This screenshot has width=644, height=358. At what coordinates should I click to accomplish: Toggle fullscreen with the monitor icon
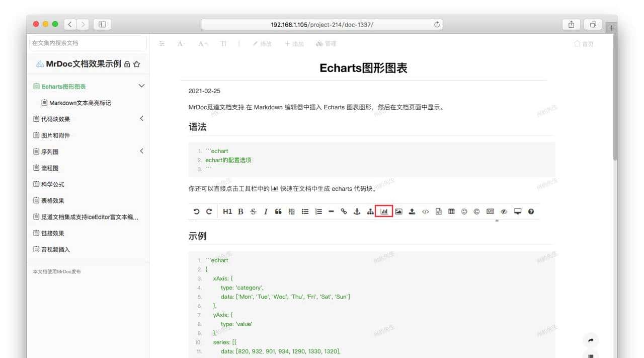(517, 211)
